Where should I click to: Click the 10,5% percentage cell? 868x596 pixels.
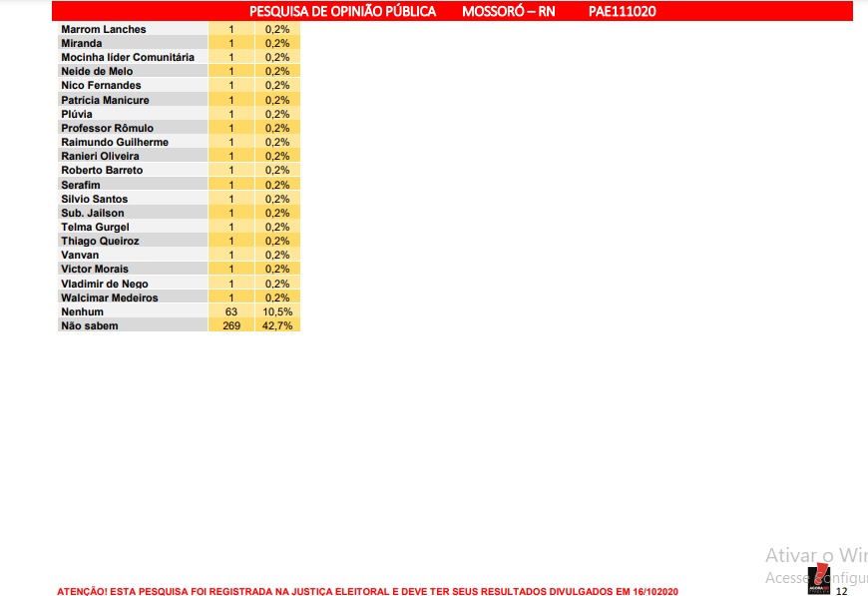pos(276,311)
